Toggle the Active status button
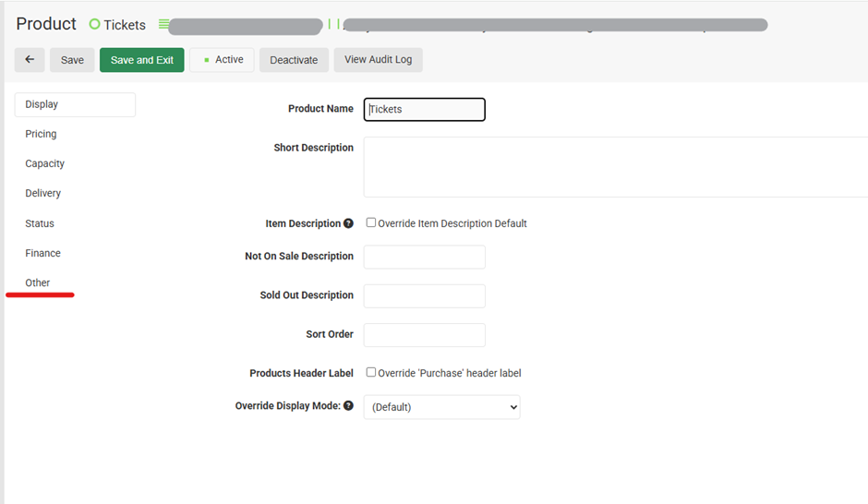Image resolution: width=868 pixels, height=504 pixels. 222,60
